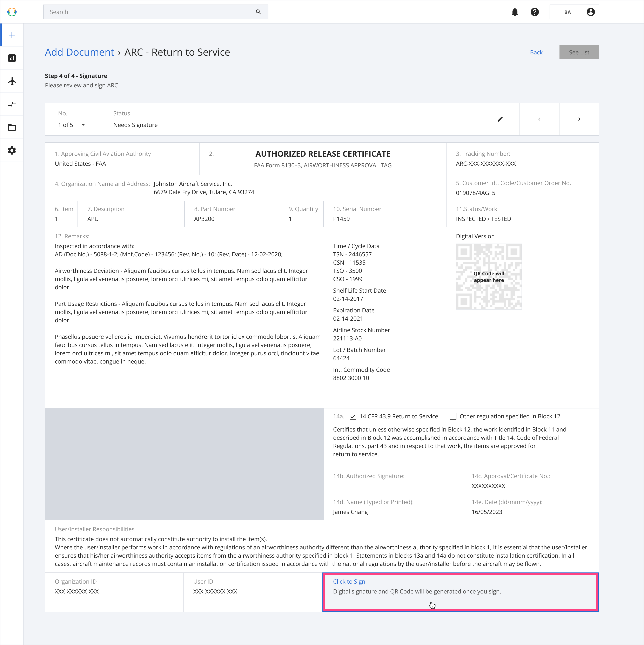The image size is (644, 645).
Task: Open the help question mark icon
Action: pos(535,12)
